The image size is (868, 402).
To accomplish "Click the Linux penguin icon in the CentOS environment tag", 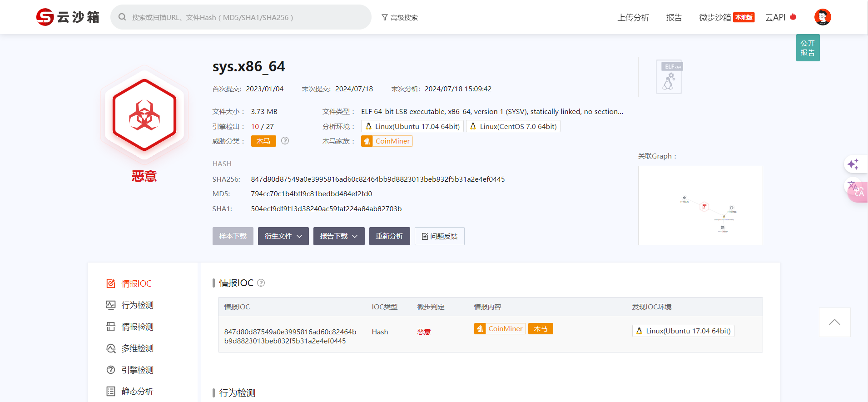I will click(x=473, y=126).
